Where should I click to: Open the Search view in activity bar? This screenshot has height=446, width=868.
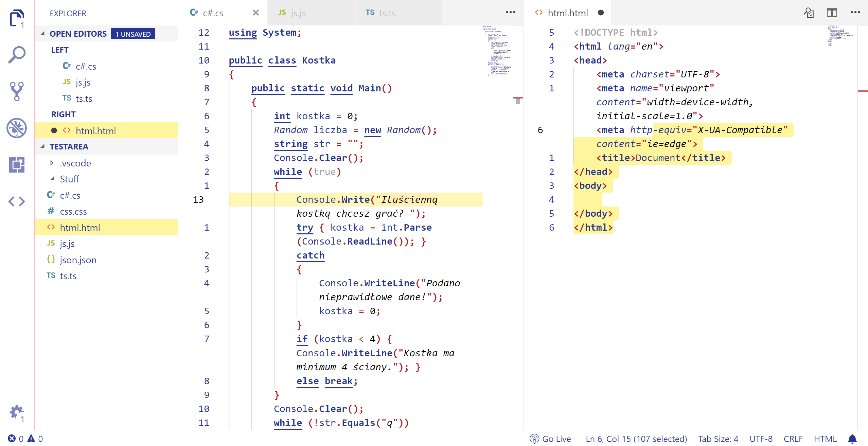[17, 55]
